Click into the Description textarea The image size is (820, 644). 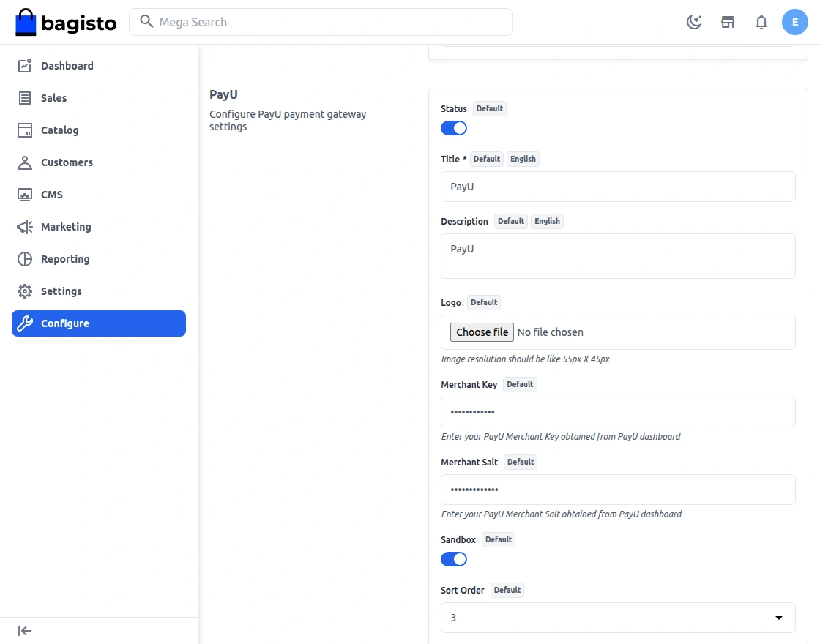pos(618,256)
